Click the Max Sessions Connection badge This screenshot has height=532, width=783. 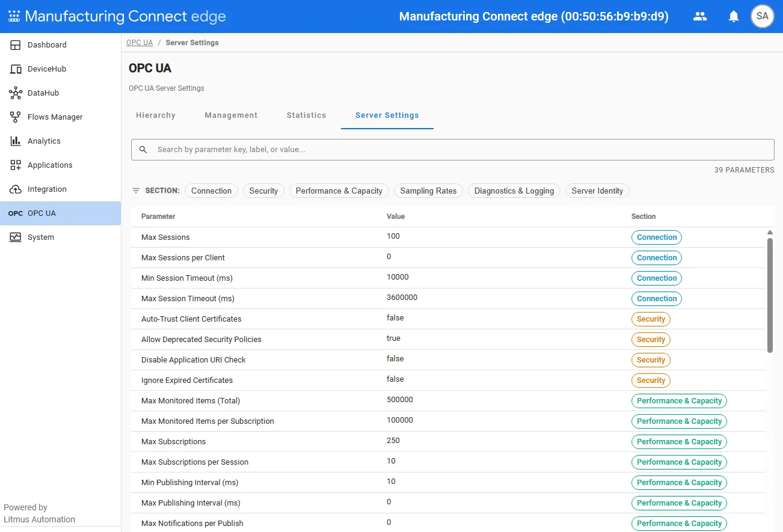(x=657, y=237)
